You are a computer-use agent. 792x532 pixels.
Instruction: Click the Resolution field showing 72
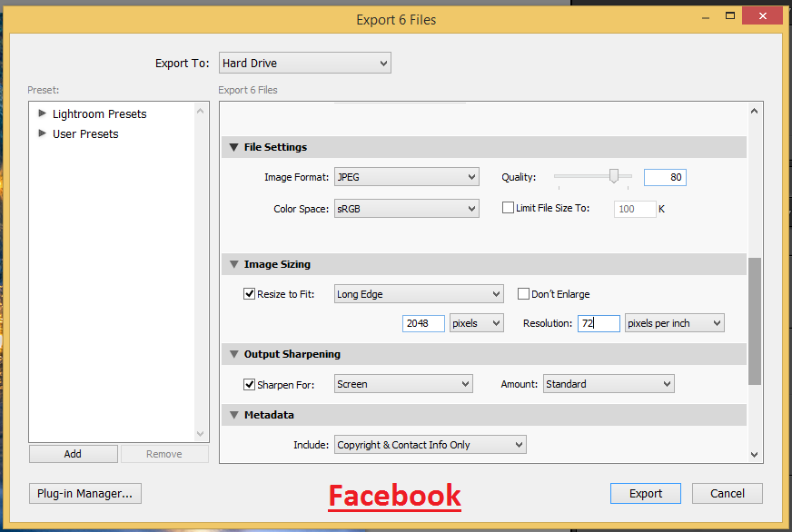coord(599,323)
